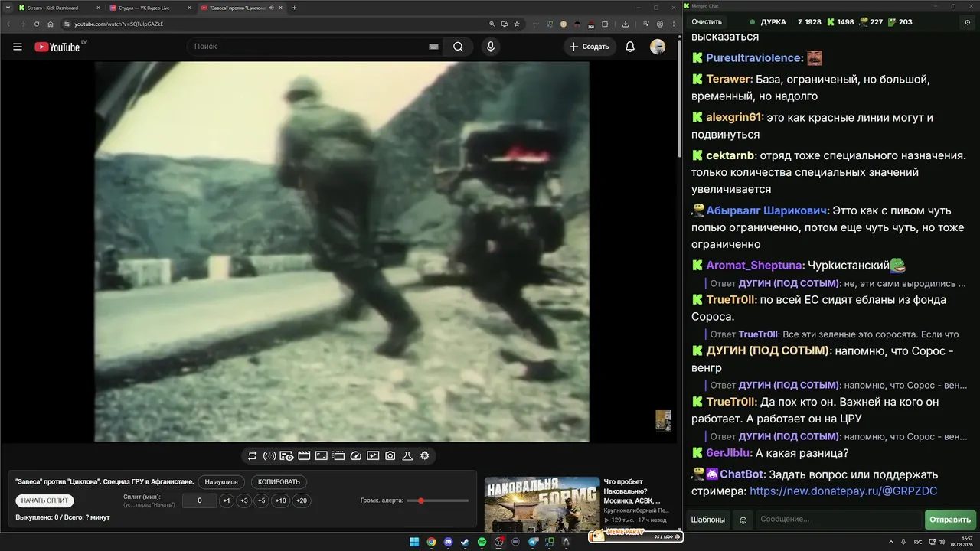Screen dimensions: 980x551
Task: Open the Windows Start menu
Action: [x=414, y=542]
